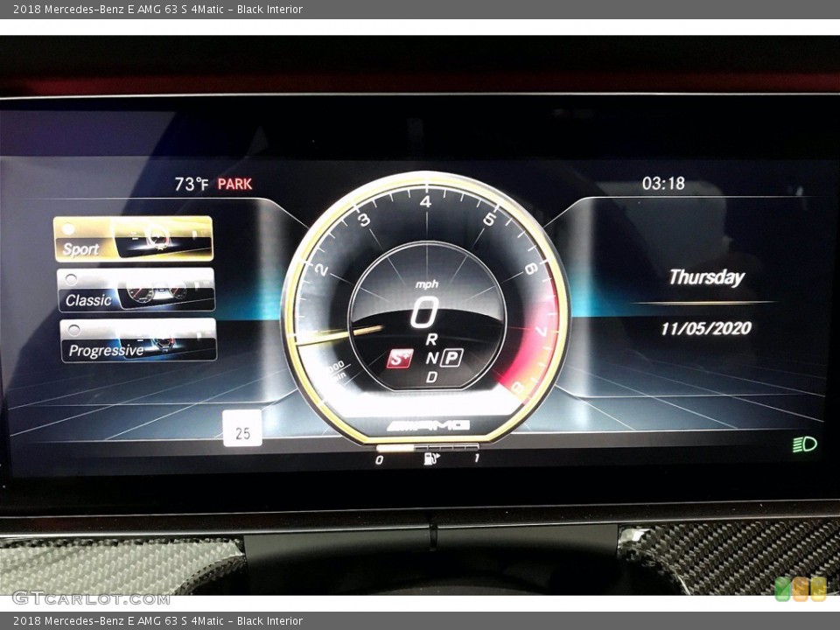Screen dimensions: 840x630
Task: Click the D gear letter
Action: coord(431,378)
